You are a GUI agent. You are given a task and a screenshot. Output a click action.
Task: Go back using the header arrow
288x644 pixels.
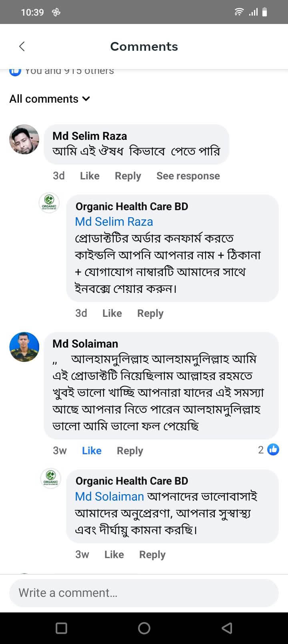tap(22, 46)
